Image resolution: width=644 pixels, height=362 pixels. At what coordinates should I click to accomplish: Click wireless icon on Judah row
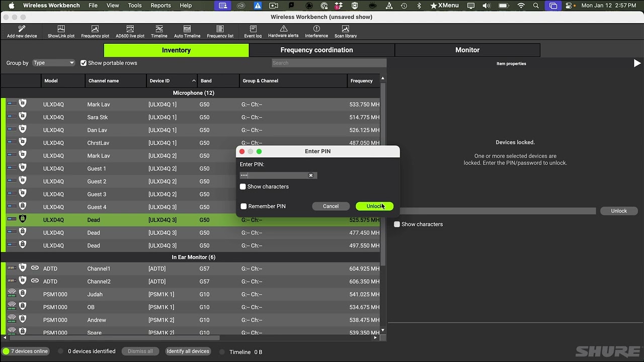pos(12,294)
